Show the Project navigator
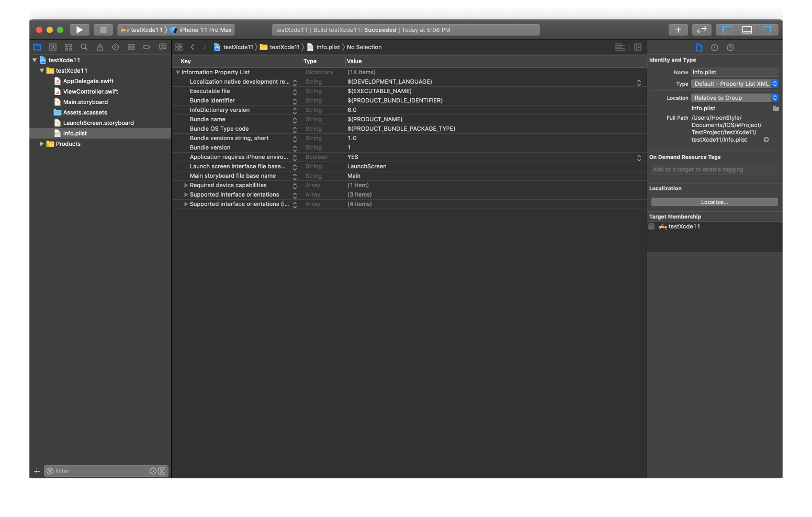This screenshot has height=517, width=812. click(37, 47)
